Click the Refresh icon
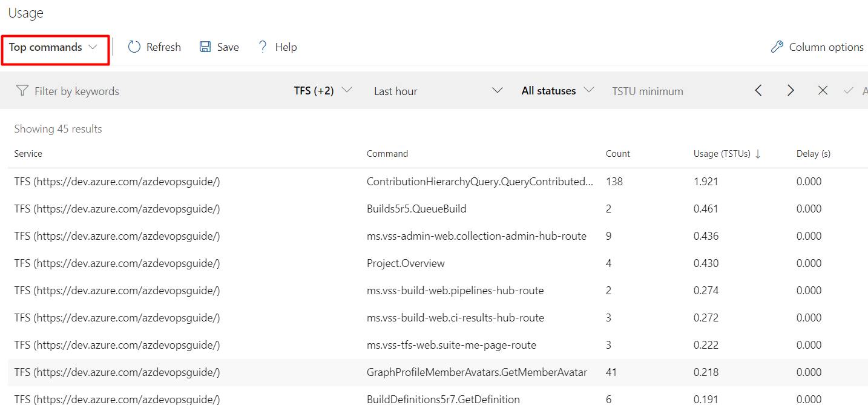This screenshot has height=405, width=868. (x=134, y=47)
